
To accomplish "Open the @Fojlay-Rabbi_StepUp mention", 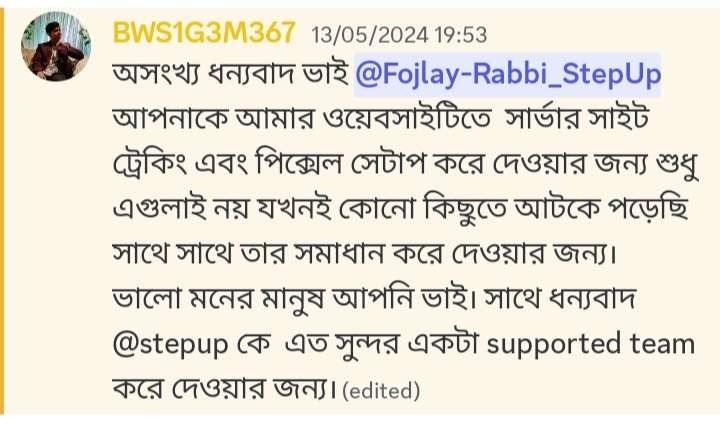I will [x=507, y=75].
